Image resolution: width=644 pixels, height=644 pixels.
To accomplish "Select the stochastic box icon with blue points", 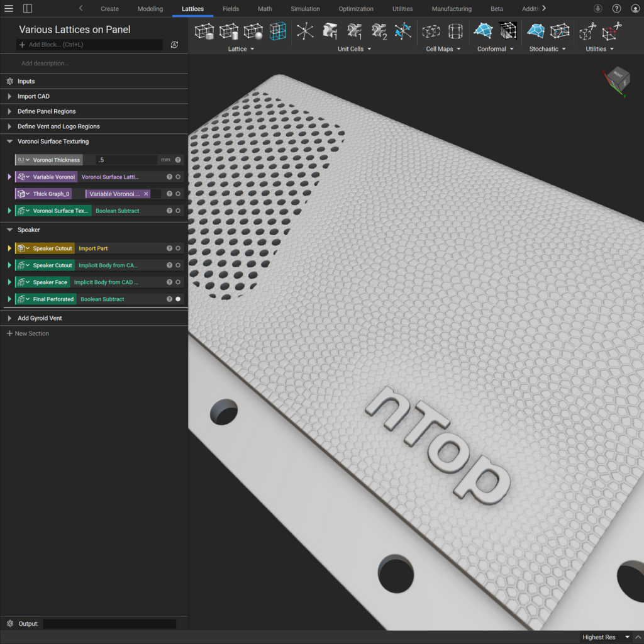I will [x=560, y=31].
